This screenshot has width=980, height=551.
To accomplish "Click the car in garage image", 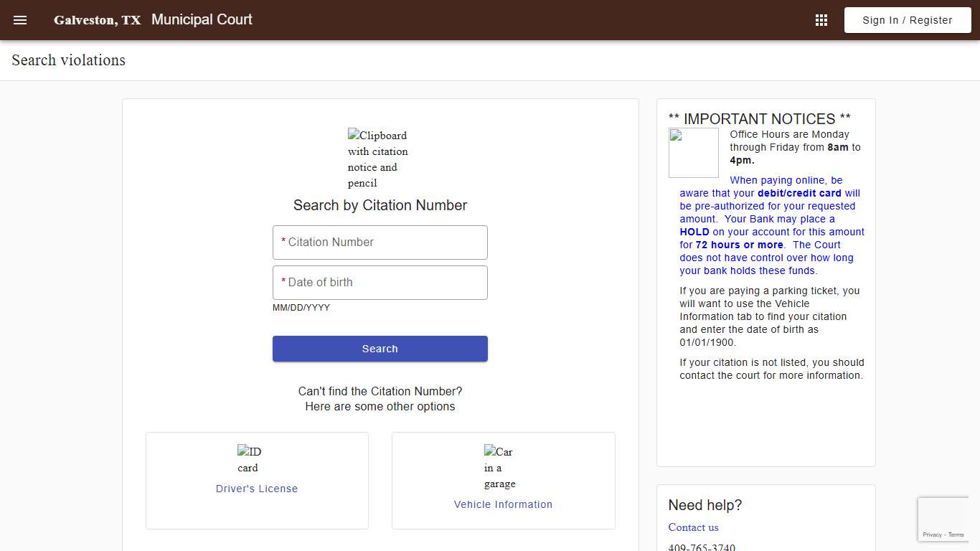I will [499, 467].
